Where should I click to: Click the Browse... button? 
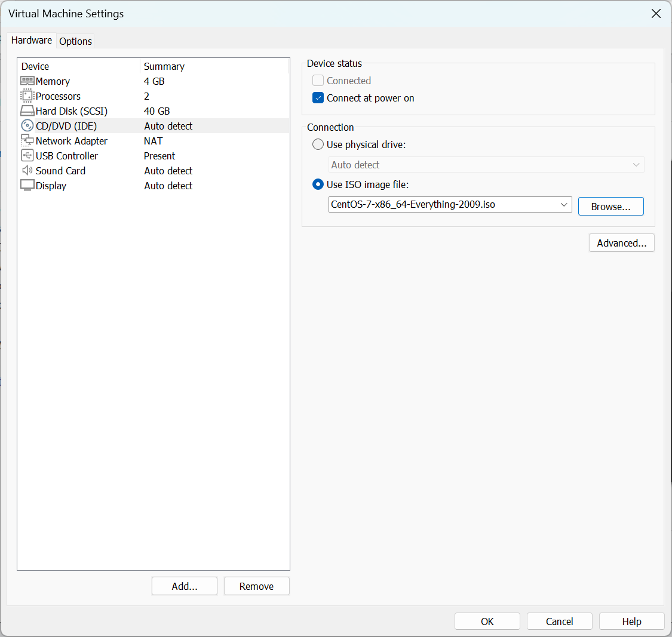[x=610, y=207]
